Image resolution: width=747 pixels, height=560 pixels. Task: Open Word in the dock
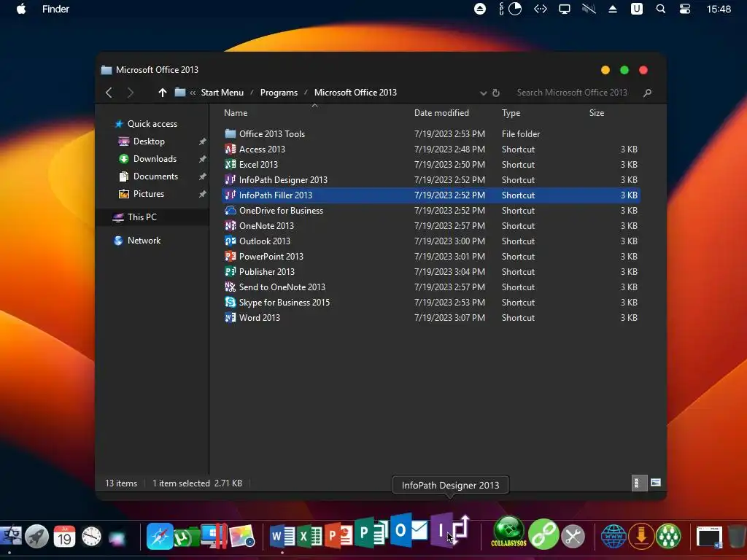(283, 537)
